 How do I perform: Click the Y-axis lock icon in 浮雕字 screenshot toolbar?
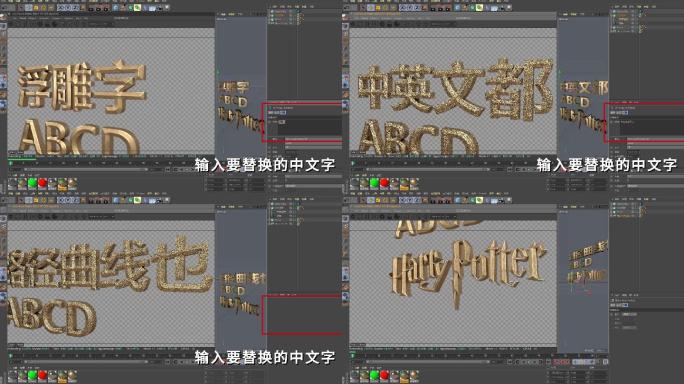[68, 8]
